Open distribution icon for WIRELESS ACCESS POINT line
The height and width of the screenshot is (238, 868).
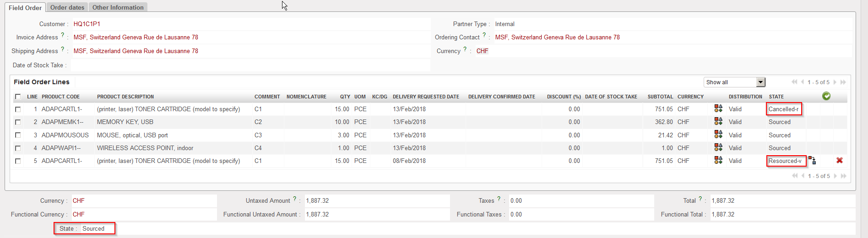coord(718,147)
